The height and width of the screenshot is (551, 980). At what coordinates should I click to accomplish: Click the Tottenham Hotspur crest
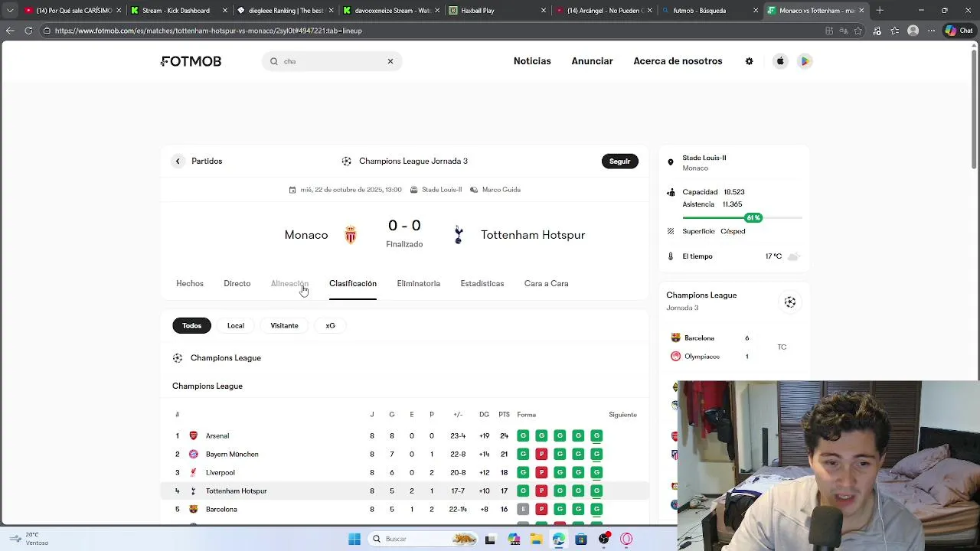[459, 234]
